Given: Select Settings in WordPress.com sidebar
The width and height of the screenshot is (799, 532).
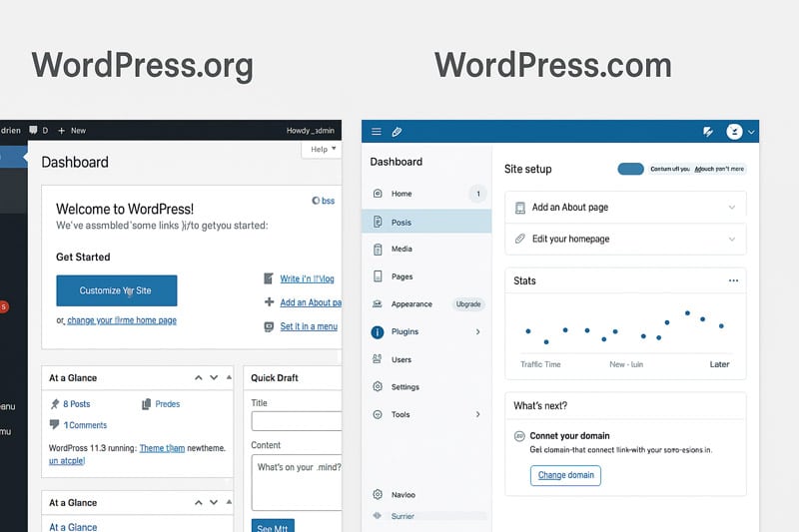Looking at the screenshot, I should coord(426,387).
